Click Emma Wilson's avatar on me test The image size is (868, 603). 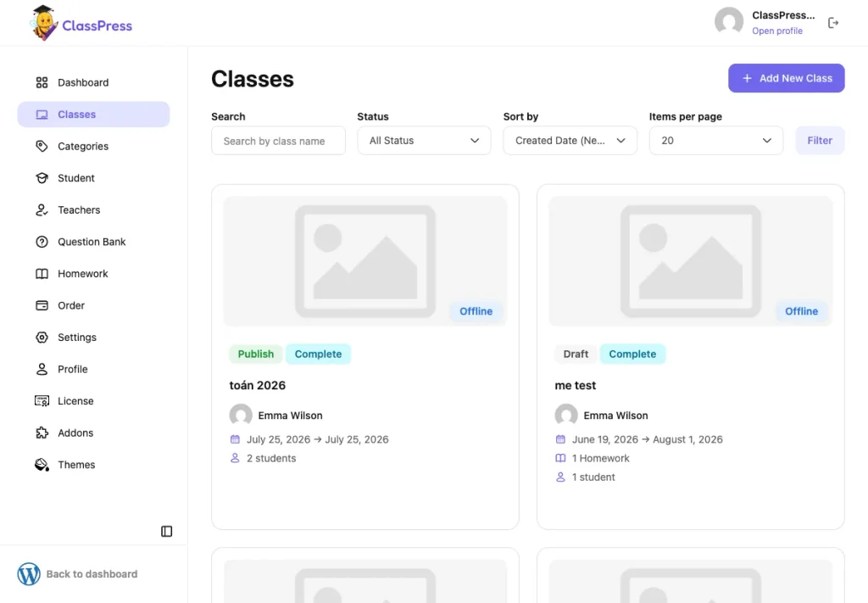[566, 416]
